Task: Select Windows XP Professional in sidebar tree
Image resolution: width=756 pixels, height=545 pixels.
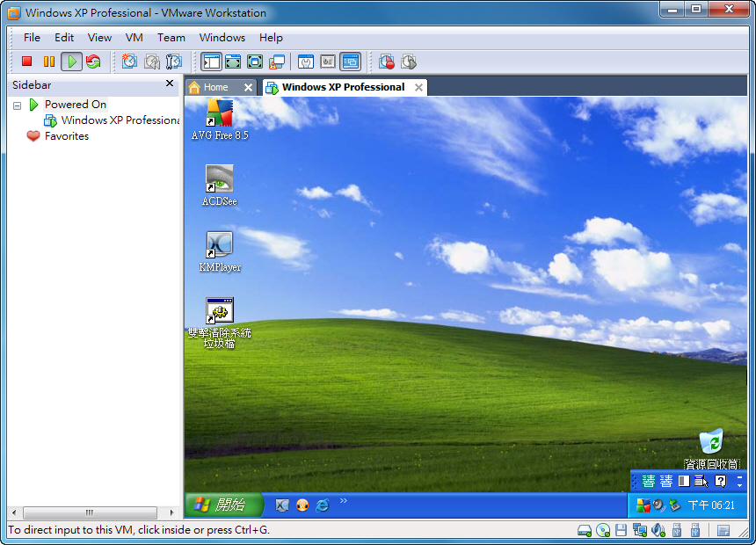Action: [x=120, y=120]
